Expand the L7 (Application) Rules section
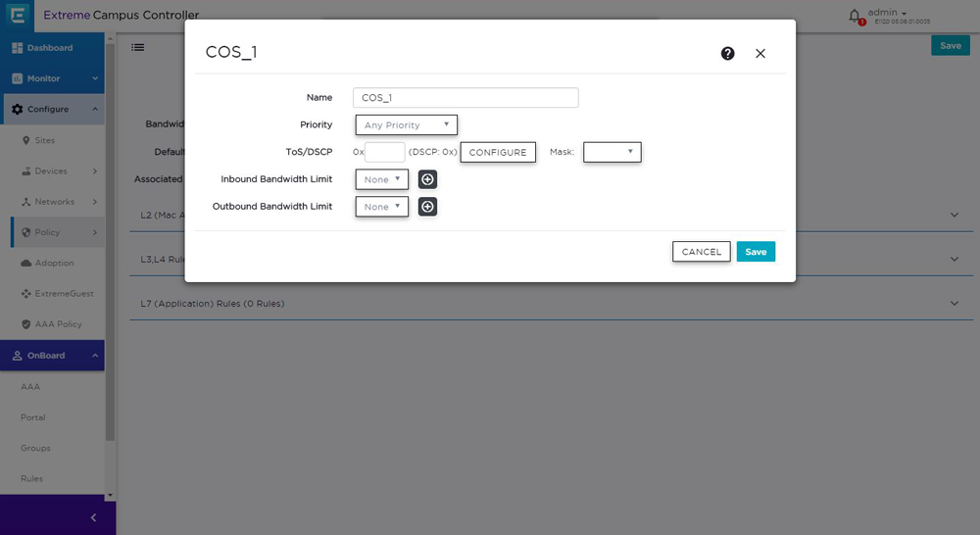This screenshot has height=535, width=980. (x=954, y=304)
